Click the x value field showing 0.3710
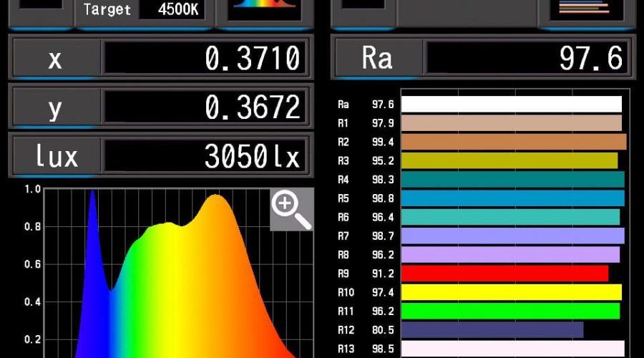Image resolution: width=644 pixels, height=358 pixels. click(205, 59)
